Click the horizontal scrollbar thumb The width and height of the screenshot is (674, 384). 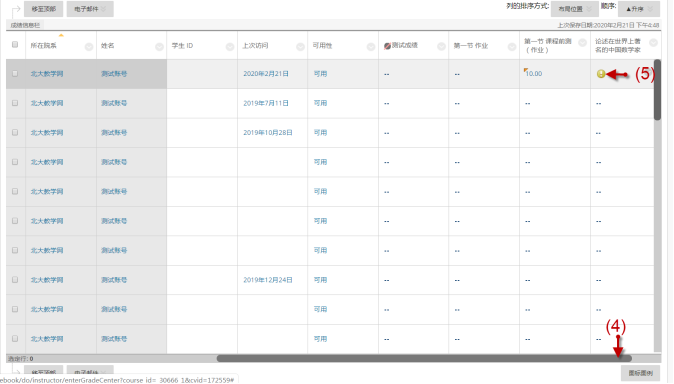pyautogui.click(x=424, y=359)
